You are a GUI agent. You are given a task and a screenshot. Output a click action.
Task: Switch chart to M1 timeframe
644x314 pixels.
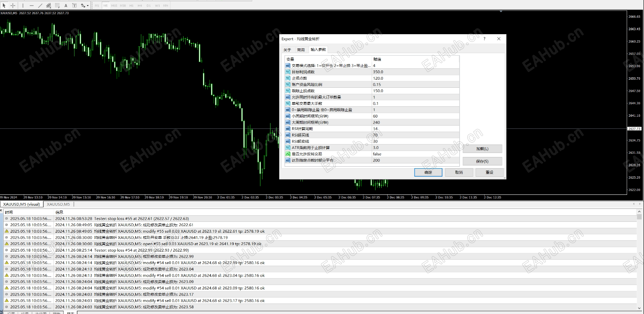click(x=97, y=6)
